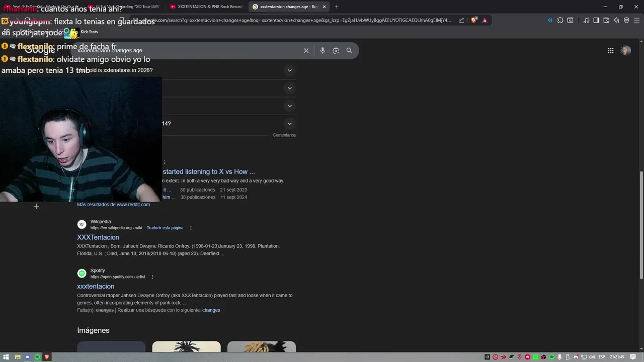
Task: Open the media control music note icon
Action: pos(586,20)
